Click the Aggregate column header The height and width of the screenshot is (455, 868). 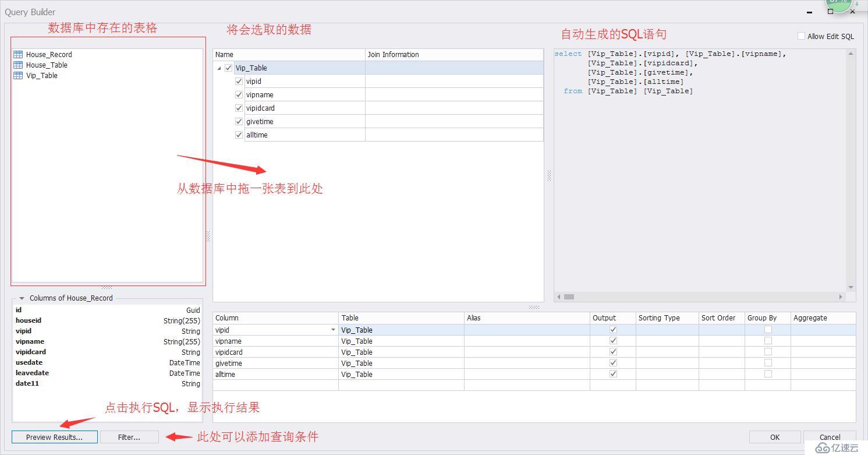(823, 318)
